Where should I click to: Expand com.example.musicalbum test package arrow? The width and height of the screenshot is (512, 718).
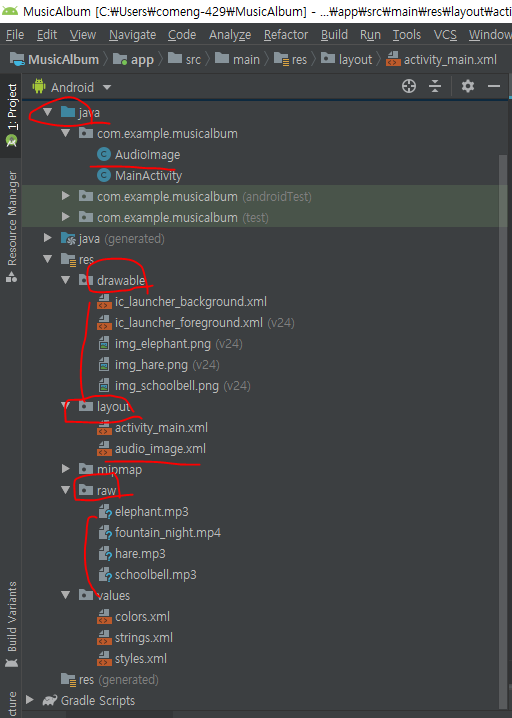(66, 217)
